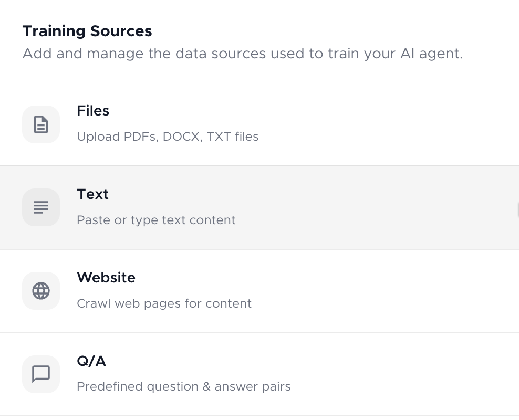Screen dimensions: 519x420
Task: Click the word 'AI agent' in the subtitle
Action: 431,54
